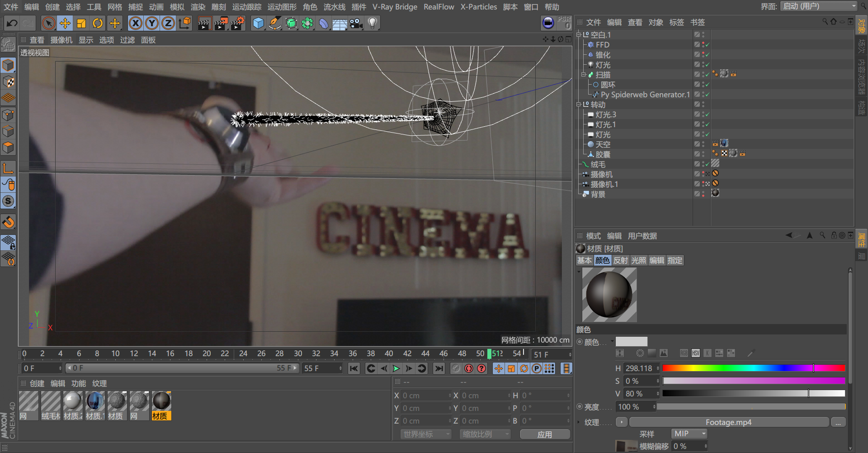Toggle the FFD enable checkmark
The image size is (868, 453).
tap(707, 45)
